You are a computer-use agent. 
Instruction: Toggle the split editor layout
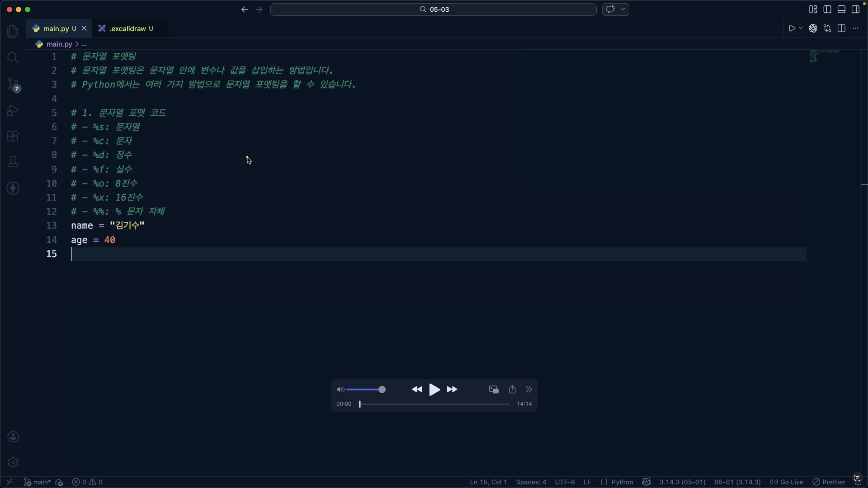(x=842, y=28)
